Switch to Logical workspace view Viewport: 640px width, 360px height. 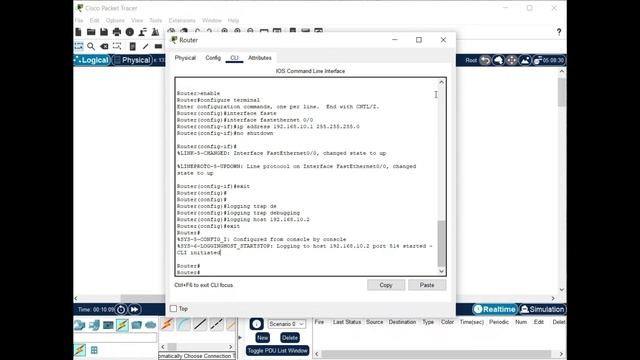92,60
